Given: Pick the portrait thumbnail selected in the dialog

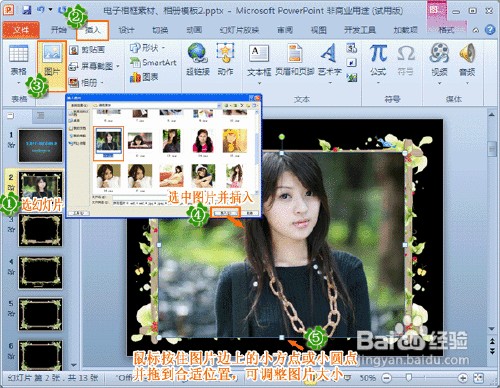Looking at the screenshot, I should (108, 143).
